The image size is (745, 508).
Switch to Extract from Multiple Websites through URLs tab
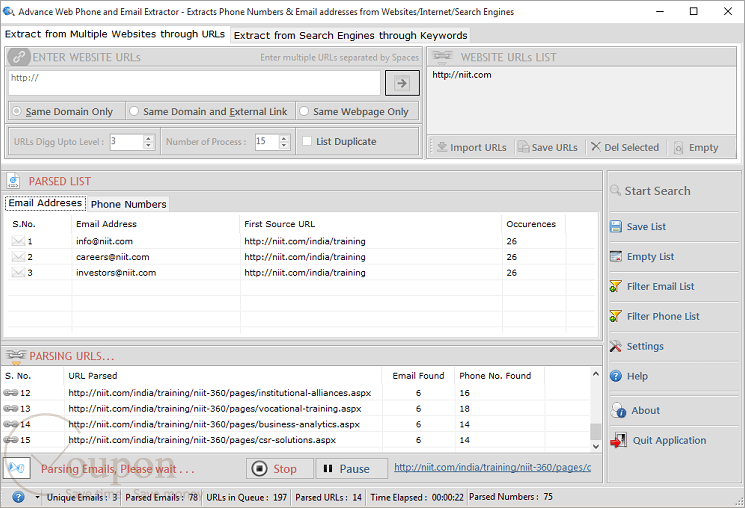115,34
